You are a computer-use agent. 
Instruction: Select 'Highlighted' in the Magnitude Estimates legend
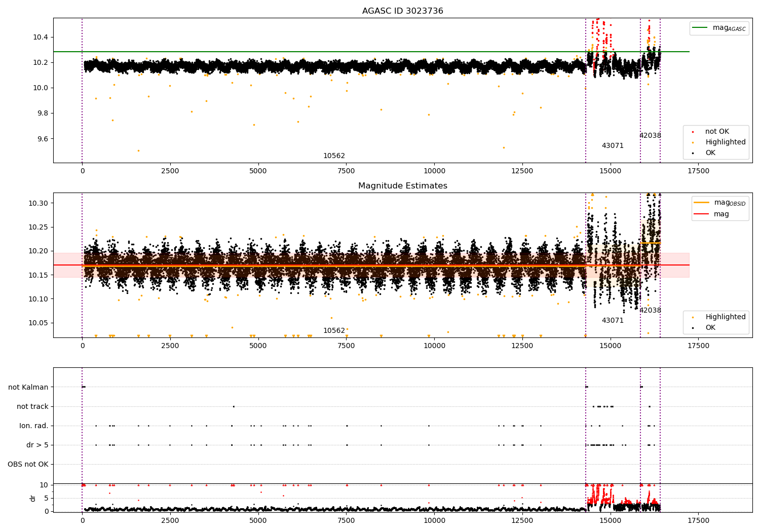[x=726, y=317]
